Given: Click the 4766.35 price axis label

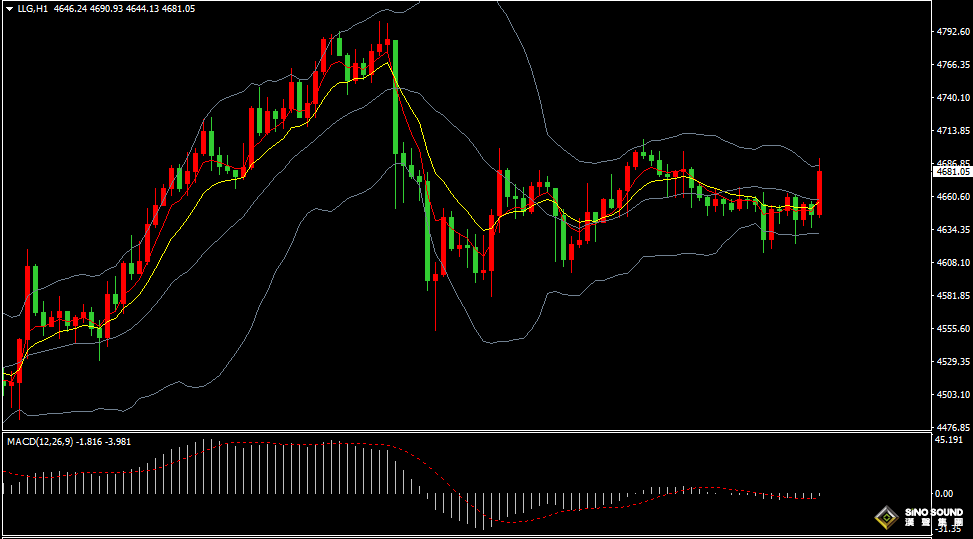Looking at the screenshot, I should click(952, 65).
